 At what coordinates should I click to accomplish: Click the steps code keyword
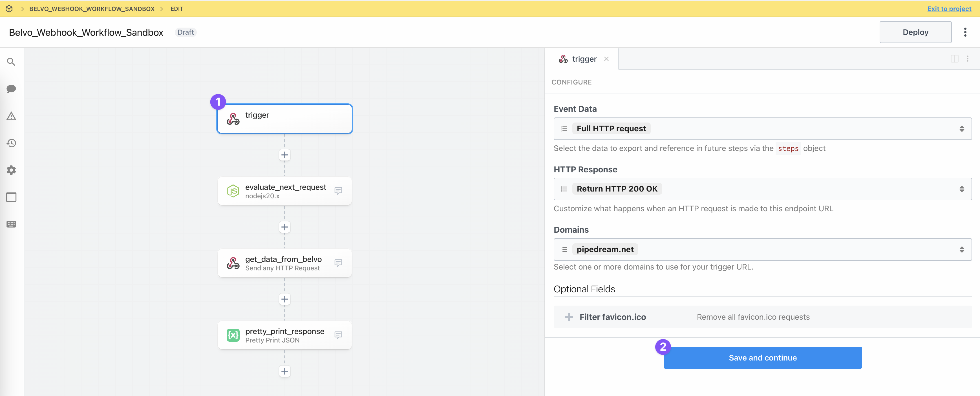788,149
